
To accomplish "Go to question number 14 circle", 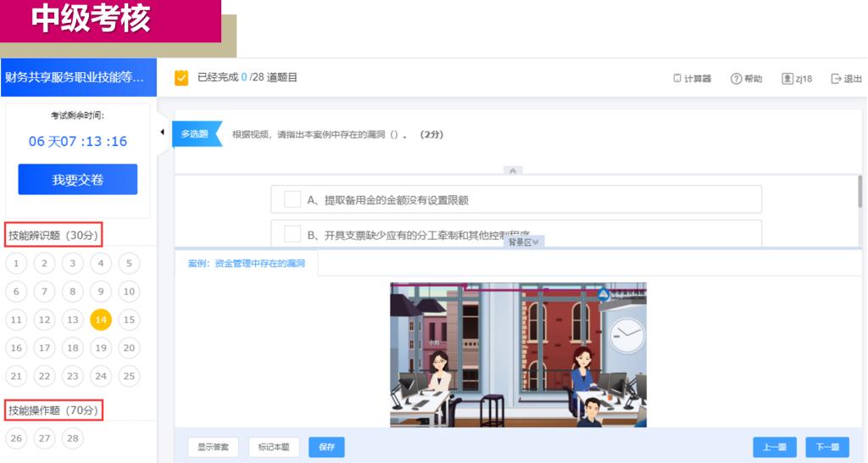I will [101, 320].
